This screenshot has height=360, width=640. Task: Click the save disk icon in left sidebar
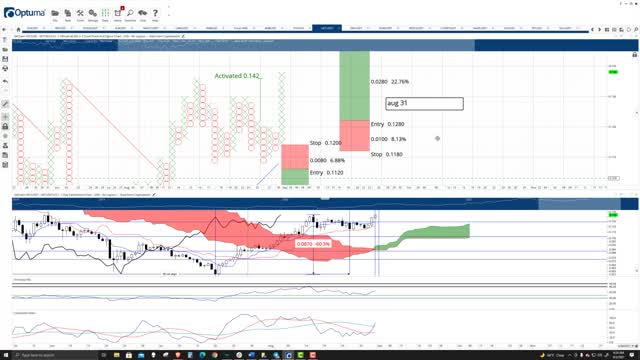[5, 59]
